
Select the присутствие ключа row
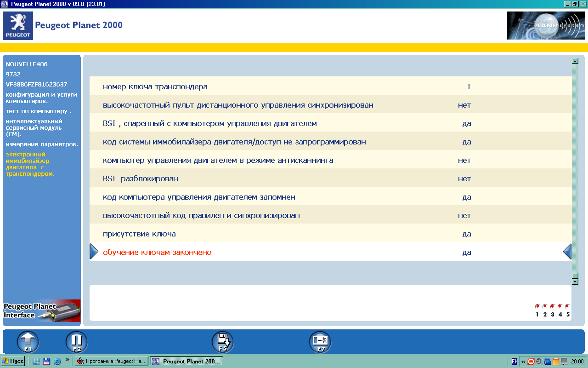pyautogui.click(x=331, y=234)
